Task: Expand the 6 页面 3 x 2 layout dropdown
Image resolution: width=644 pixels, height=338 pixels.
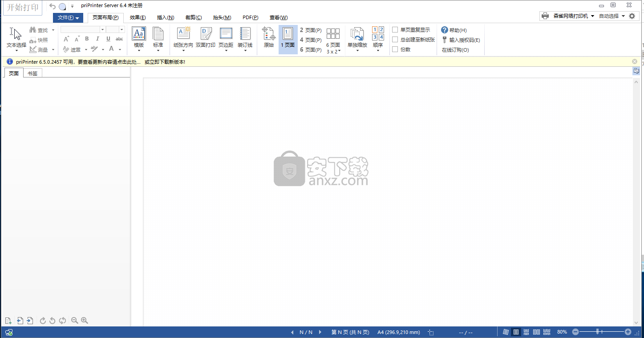Action: pyautogui.click(x=333, y=41)
